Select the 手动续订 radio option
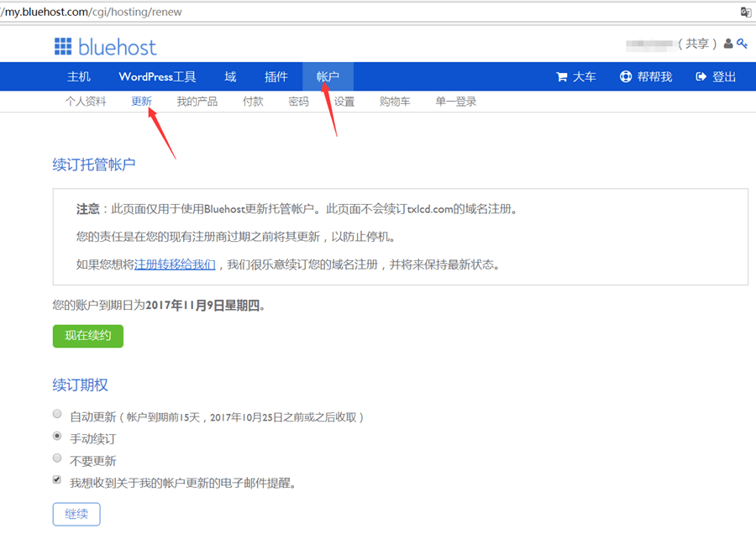 tap(57, 437)
